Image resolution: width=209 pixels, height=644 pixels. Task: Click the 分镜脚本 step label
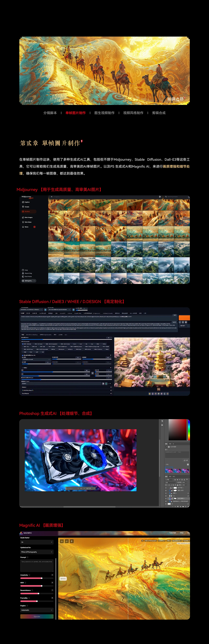click(x=50, y=113)
